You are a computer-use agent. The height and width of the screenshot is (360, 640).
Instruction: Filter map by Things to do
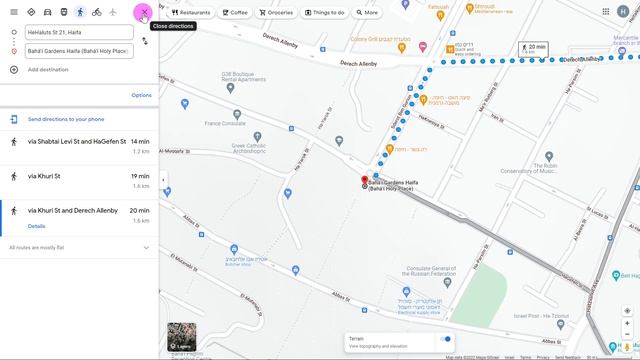[324, 13]
